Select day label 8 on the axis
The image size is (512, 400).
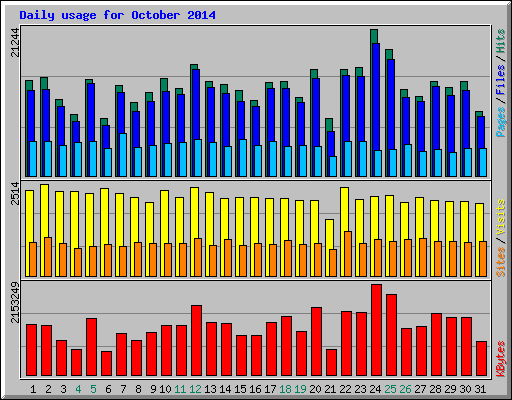pyautogui.click(x=138, y=389)
